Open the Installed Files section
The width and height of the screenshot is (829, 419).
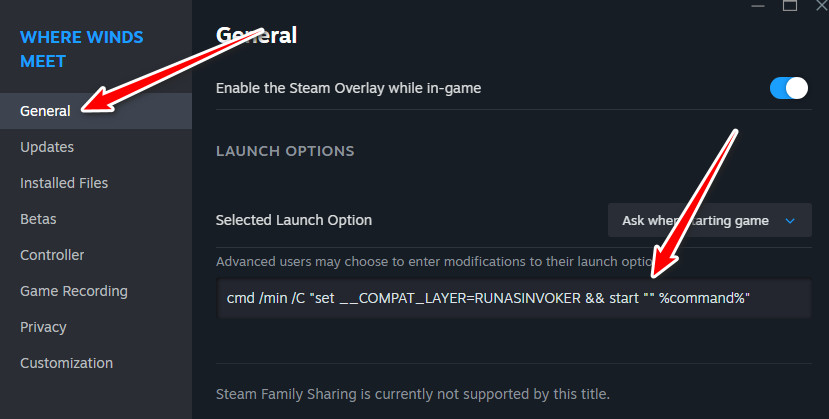coord(64,183)
